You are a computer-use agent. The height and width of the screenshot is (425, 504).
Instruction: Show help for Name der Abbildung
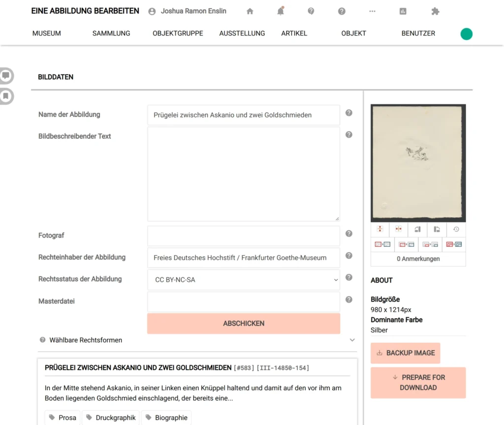click(x=349, y=113)
